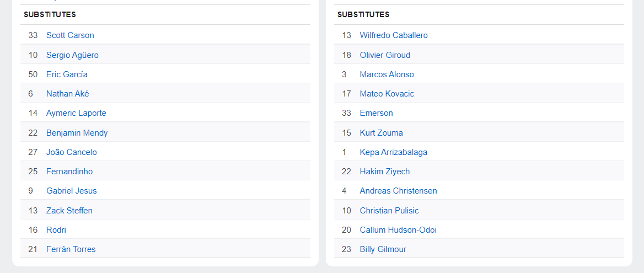
Task: Open the Billy Gilmour link
Action: pyautogui.click(x=383, y=249)
